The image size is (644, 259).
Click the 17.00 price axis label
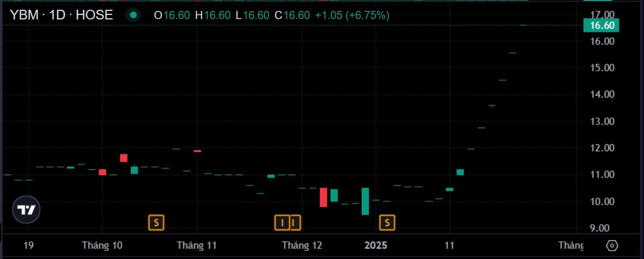tap(602, 15)
